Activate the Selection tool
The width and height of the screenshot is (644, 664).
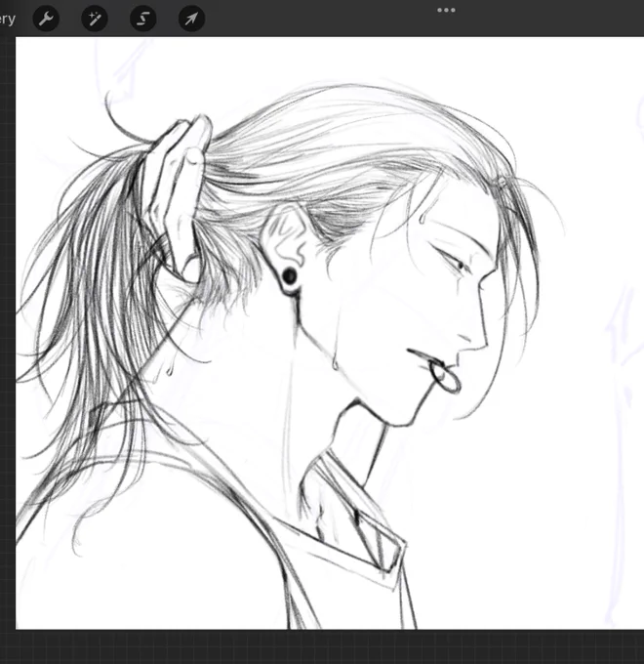[143, 19]
